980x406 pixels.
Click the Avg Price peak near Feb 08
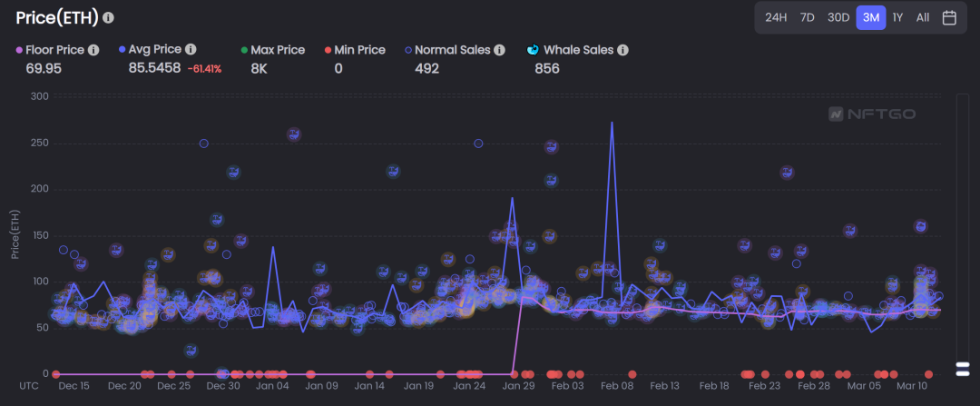tap(612, 123)
